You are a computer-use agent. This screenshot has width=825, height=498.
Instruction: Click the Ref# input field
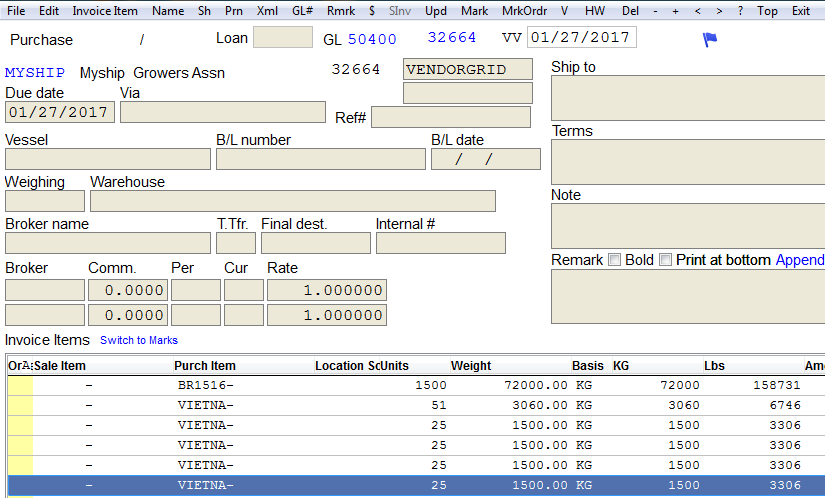pyautogui.click(x=451, y=117)
